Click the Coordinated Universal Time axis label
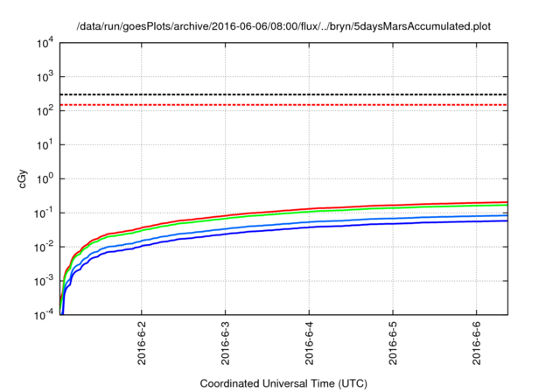This screenshot has width=560, height=392. click(283, 383)
